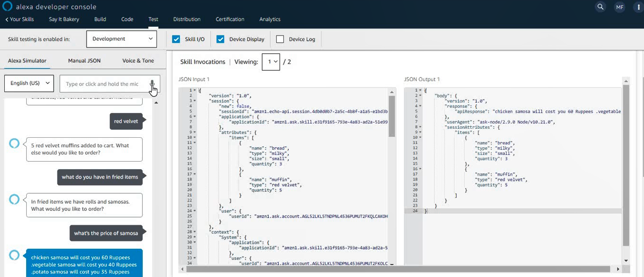The image size is (644, 277).
Task: Click the 'Skill Invocations' heading
Action: coord(203,62)
